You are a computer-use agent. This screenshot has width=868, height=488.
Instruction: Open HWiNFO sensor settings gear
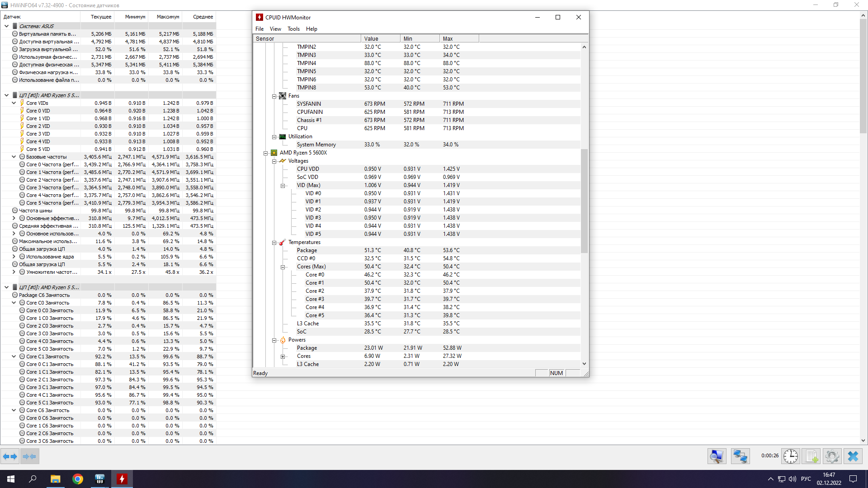coord(832,456)
